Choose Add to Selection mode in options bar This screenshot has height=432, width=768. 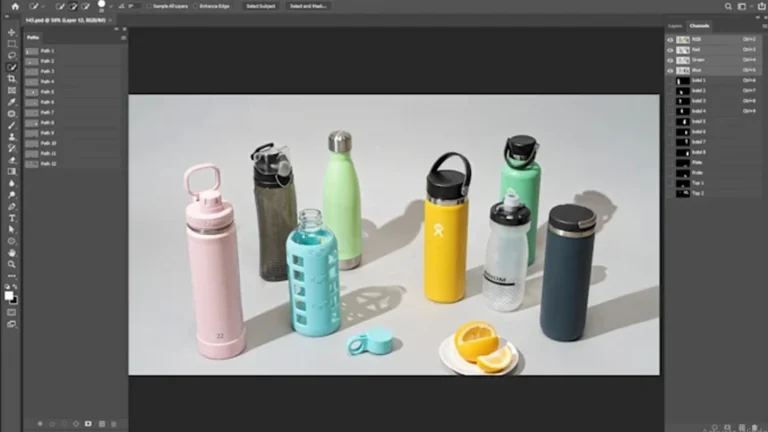point(73,6)
